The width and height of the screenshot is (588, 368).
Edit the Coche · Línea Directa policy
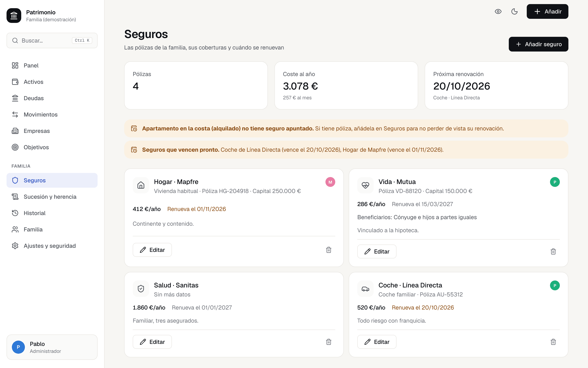377,342
